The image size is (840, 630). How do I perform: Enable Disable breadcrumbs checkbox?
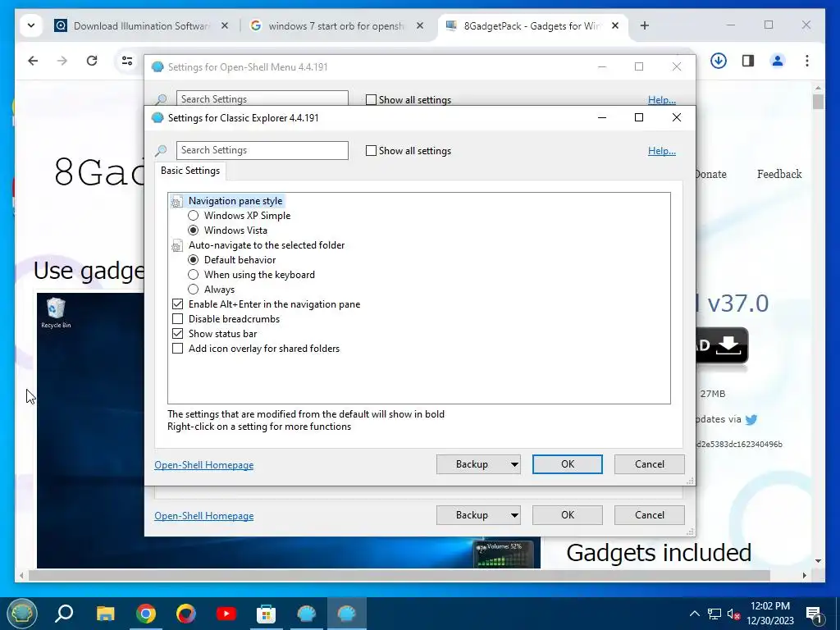(x=177, y=319)
